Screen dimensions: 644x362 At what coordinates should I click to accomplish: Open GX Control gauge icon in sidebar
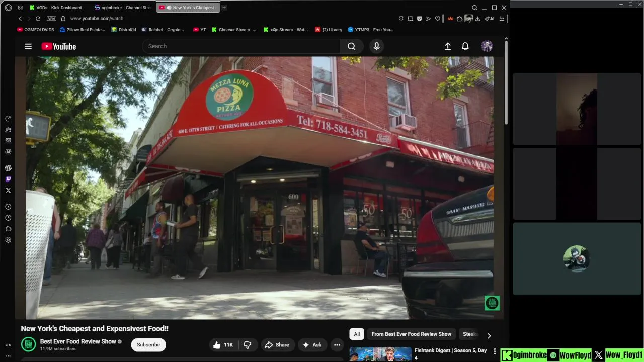[8, 119]
